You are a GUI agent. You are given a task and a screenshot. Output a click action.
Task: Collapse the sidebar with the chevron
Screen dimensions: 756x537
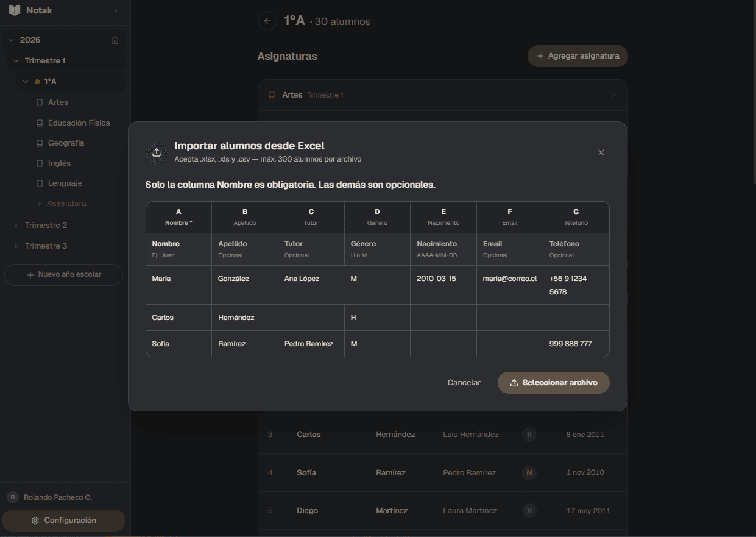pyautogui.click(x=116, y=10)
